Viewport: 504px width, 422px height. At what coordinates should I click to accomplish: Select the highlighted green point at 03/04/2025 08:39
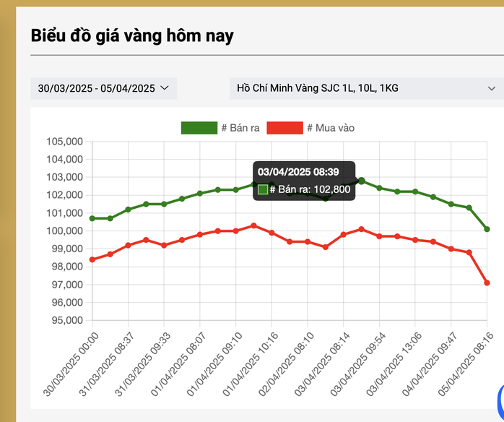pos(361,181)
